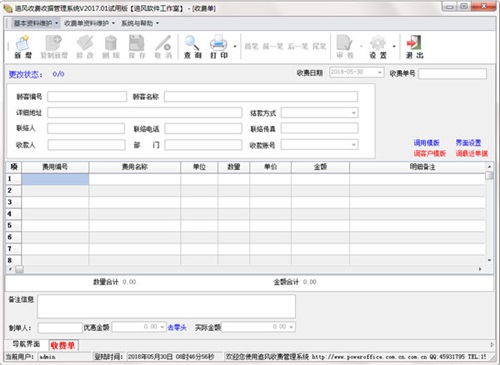This screenshot has height=365, width=500.
Task: Click the 去零头 link
Action: click(177, 328)
